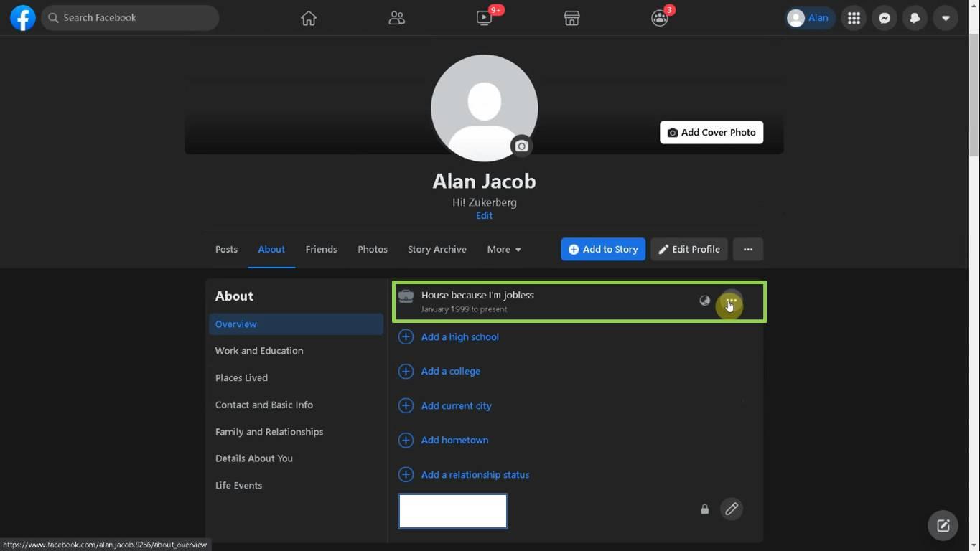Click the profile picture avatar
Image resolution: width=980 pixels, height=551 pixels.
click(484, 108)
